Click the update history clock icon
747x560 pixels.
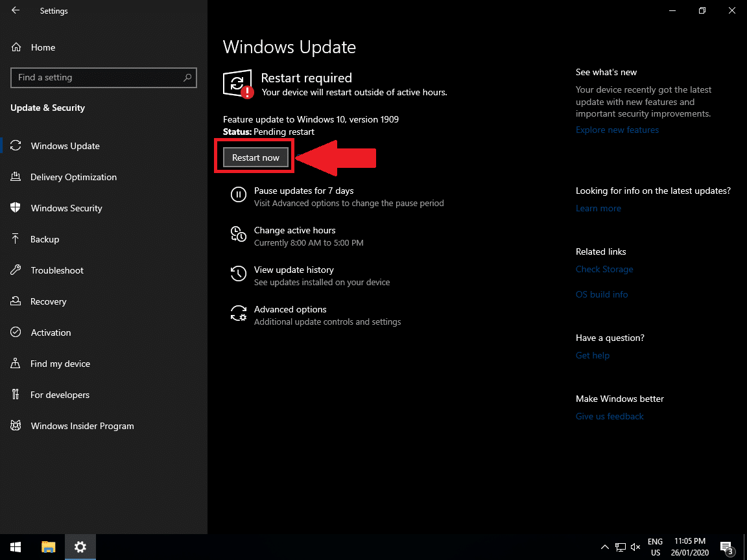238,274
